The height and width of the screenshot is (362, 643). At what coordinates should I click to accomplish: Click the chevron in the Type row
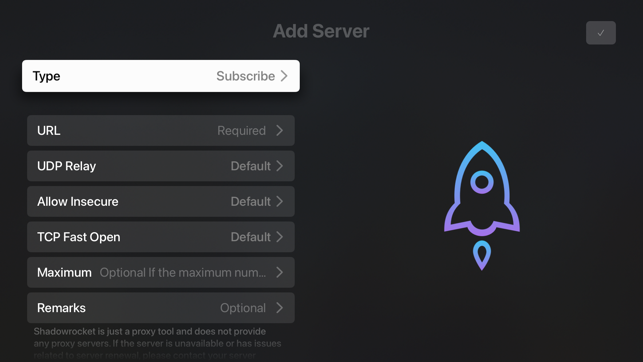(284, 76)
